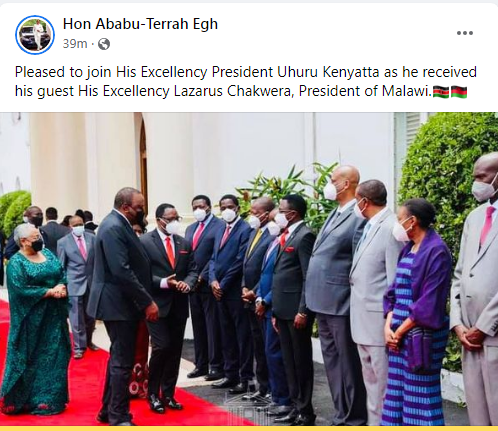Click the 39m timestamp link
Screen dimensions: 498x431
tap(75, 44)
